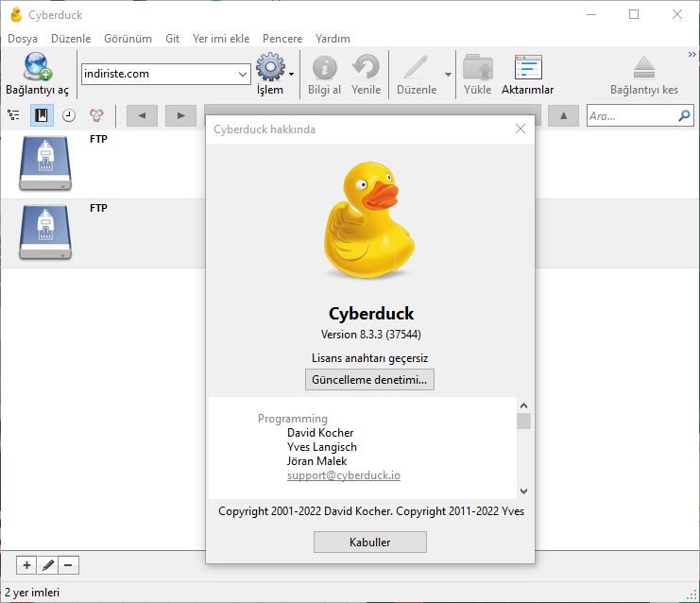Open a new connection with Bağlantıyı aç

[x=38, y=74]
